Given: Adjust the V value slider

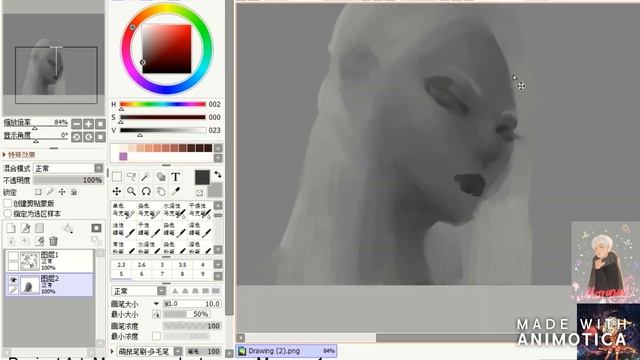Looking at the screenshot, I should tap(162, 130).
